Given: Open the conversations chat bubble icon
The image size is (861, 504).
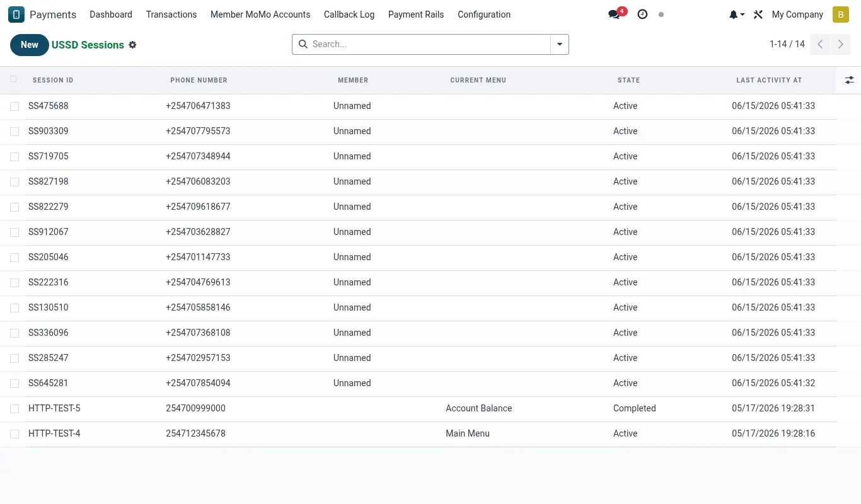Looking at the screenshot, I should 614,14.
